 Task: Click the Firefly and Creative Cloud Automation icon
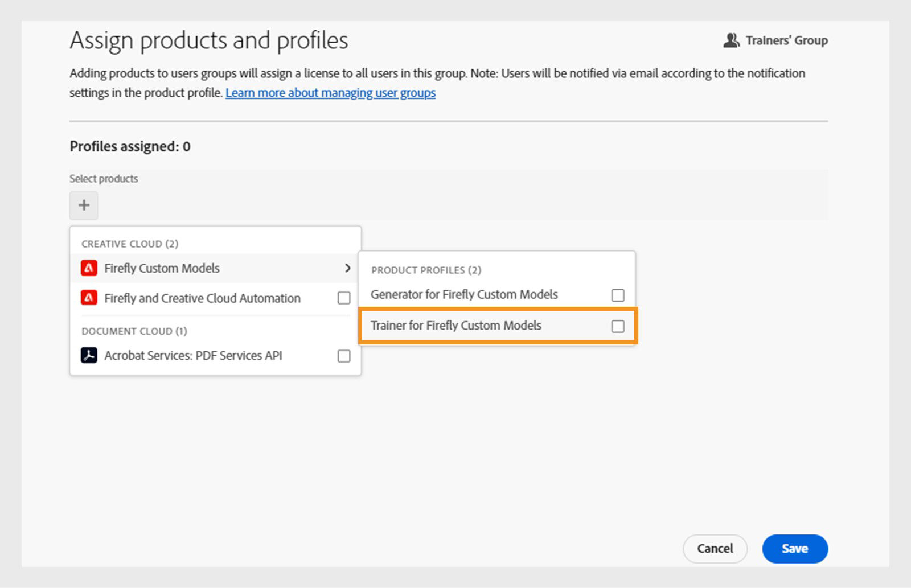pyautogui.click(x=89, y=298)
